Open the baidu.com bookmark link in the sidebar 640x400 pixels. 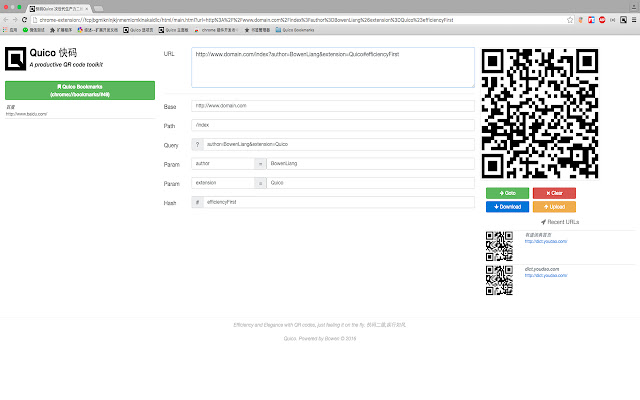(26, 114)
